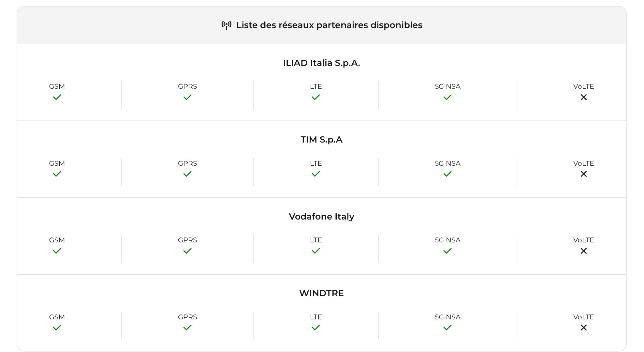Click the LTE checkmark under Vodafone Italy
Screen dimensions: 644x352
point(316,251)
